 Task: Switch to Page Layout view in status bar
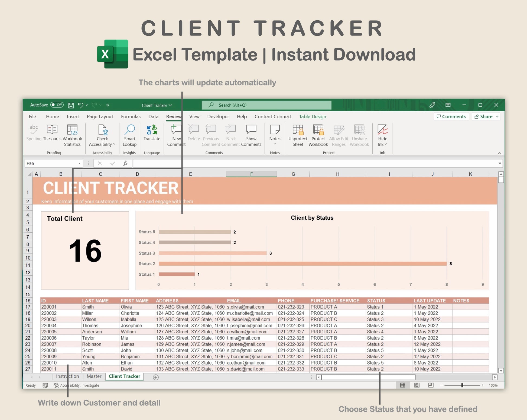417,385
